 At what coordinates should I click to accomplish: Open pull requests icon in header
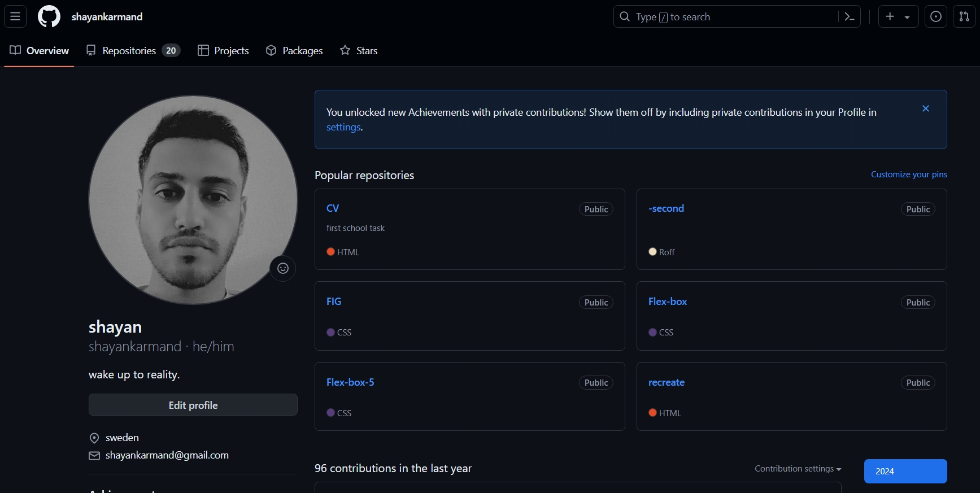(x=964, y=16)
